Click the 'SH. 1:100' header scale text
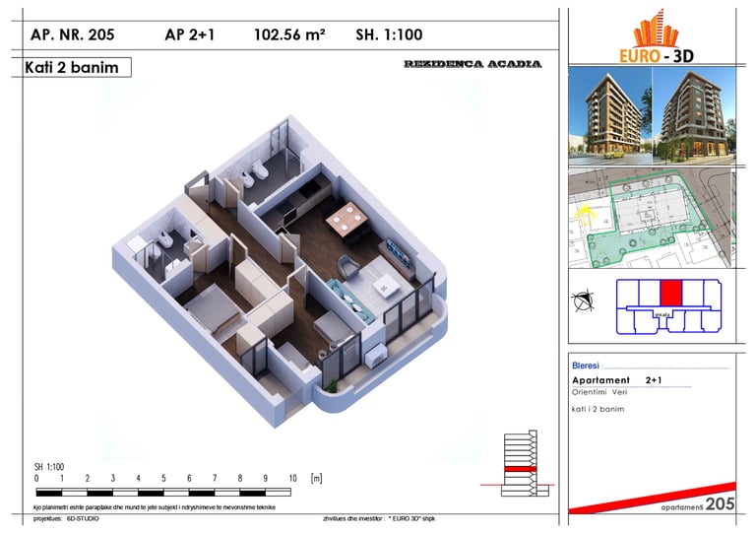756x534 pixels. (x=389, y=34)
